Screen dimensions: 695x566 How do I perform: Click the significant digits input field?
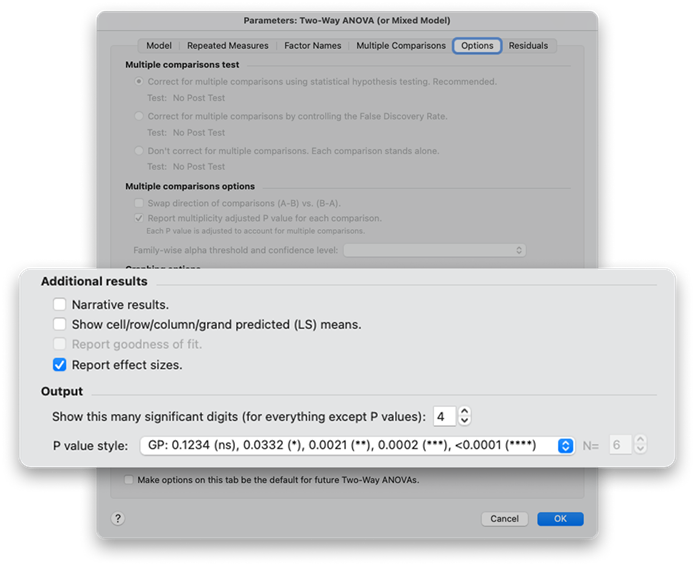pos(443,415)
